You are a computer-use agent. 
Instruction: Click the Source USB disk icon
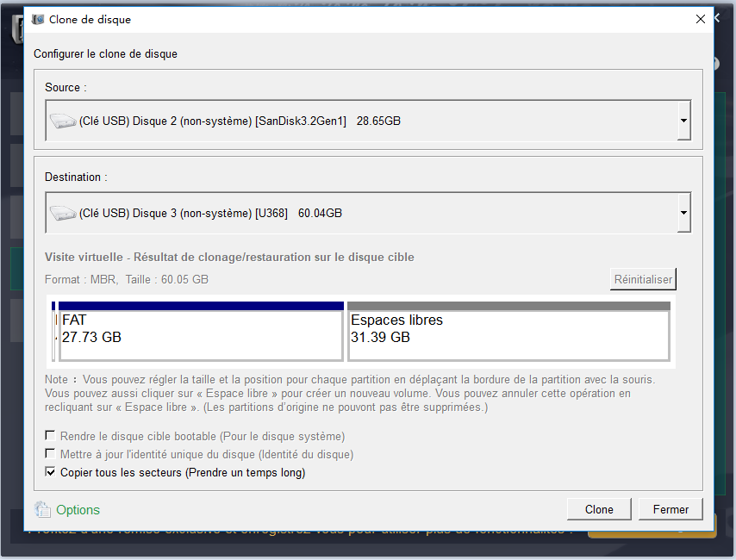pos(62,121)
